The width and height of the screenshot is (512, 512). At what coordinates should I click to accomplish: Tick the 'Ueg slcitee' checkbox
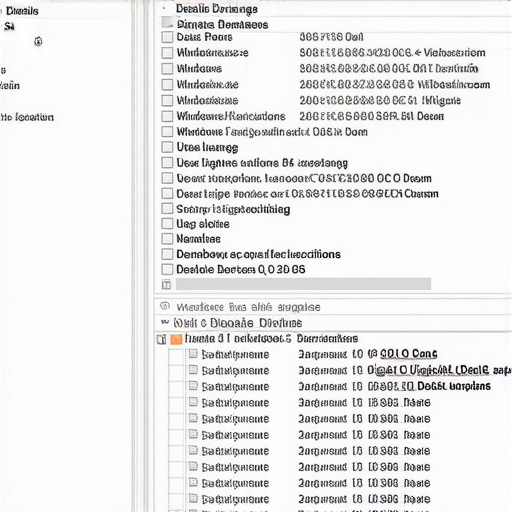pyautogui.click(x=167, y=224)
